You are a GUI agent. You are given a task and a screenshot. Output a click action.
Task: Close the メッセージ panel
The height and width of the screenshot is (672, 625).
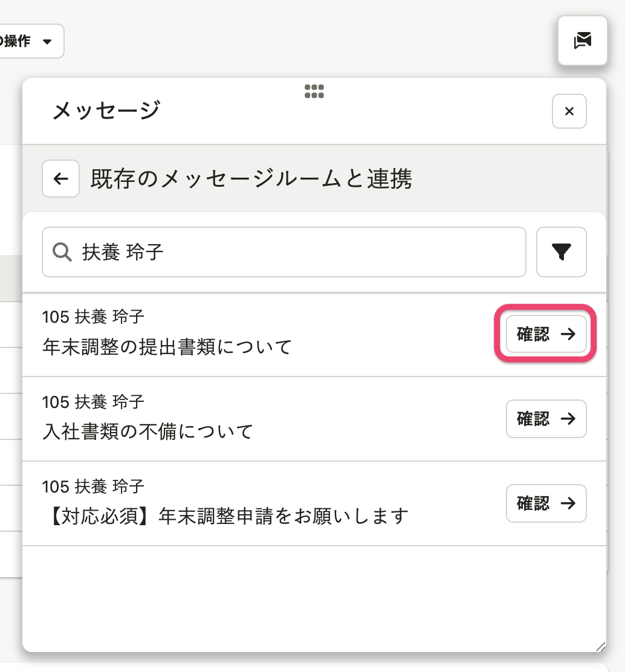pyautogui.click(x=569, y=112)
